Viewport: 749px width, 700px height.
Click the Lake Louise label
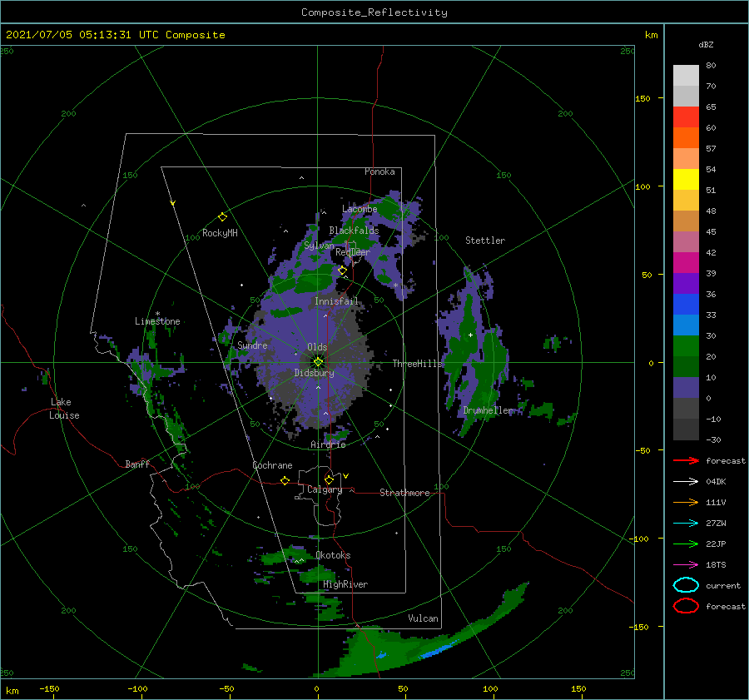point(64,409)
